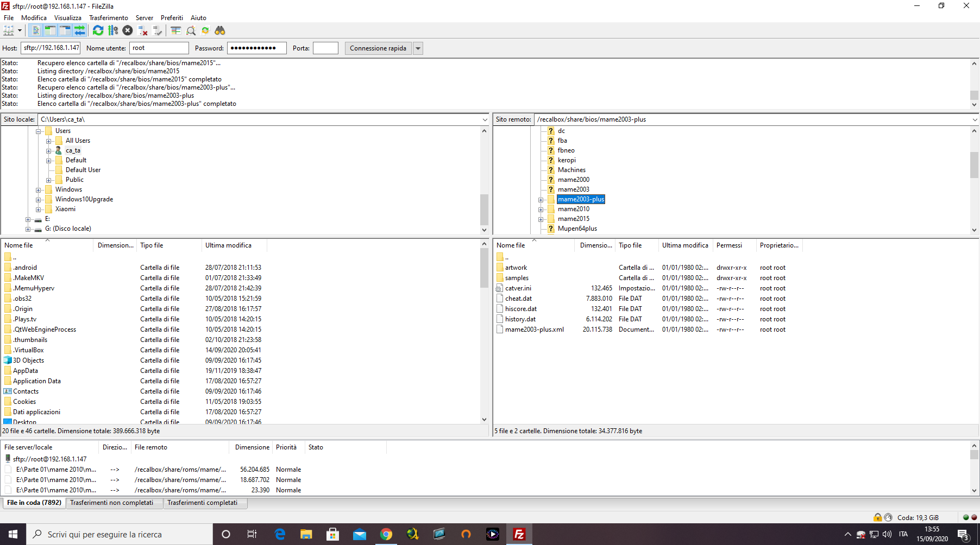Image resolution: width=980 pixels, height=545 pixels.
Task: Open the Trasferimento menu
Action: pyautogui.click(x=109, y=17)
